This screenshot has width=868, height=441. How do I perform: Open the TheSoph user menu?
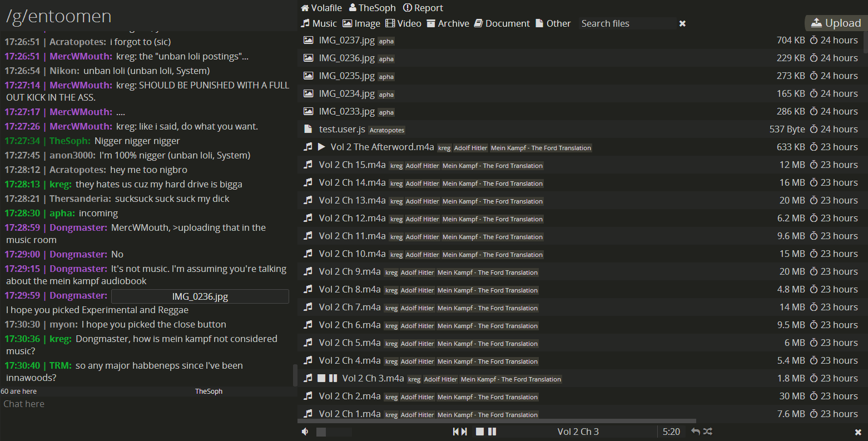[373, 8]
